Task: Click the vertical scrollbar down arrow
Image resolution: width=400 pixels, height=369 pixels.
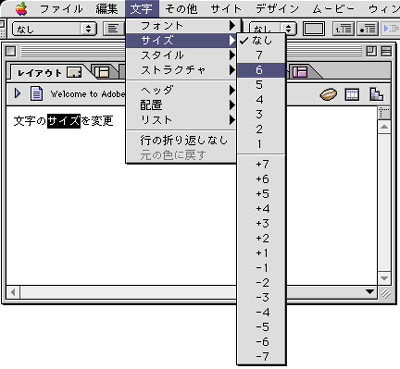Action: (384, 278)
